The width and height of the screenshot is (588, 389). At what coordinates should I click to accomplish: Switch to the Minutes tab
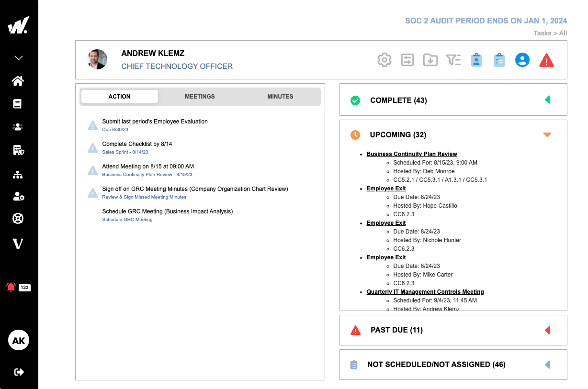click(280, 96)
